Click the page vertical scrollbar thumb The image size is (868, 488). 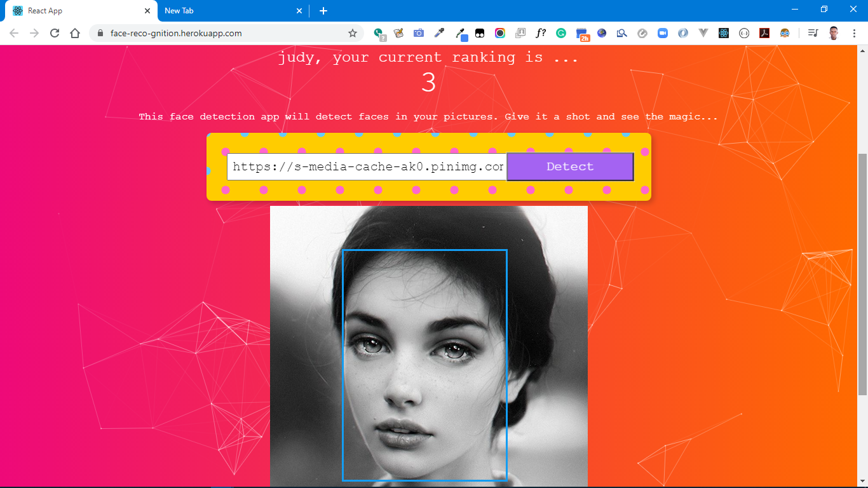[x=862, y=273]
